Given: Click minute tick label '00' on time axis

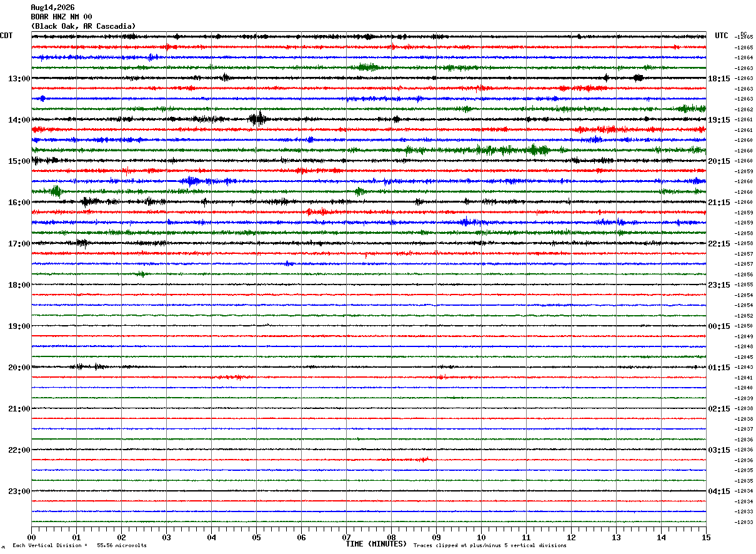Looking at the screenshot, I should pyautogui.click(x=31, y=537).
